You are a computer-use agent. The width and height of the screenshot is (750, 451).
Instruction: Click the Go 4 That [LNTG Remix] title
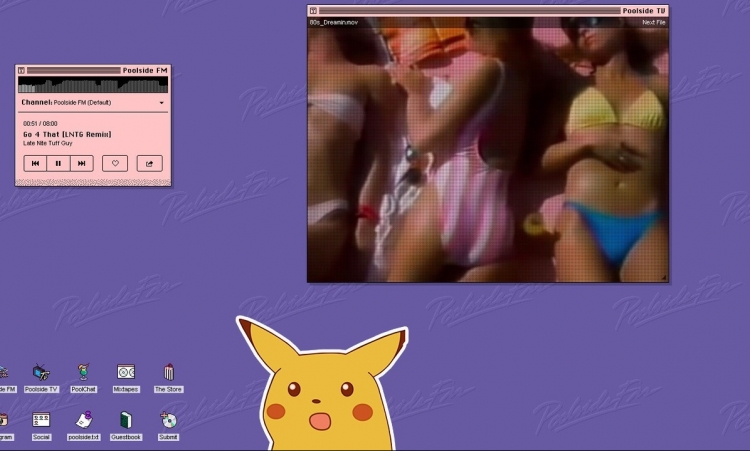[x=67, y=134]
